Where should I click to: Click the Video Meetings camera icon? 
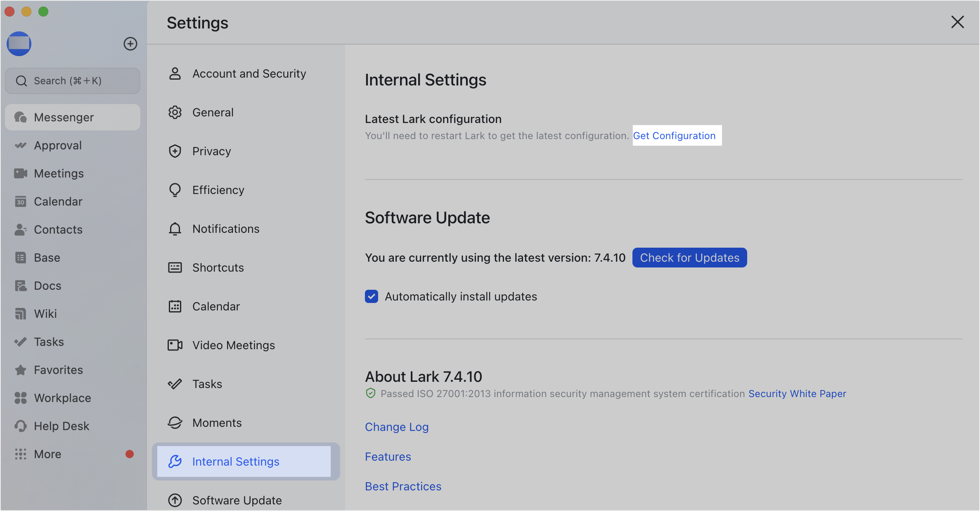pos(175,345)
